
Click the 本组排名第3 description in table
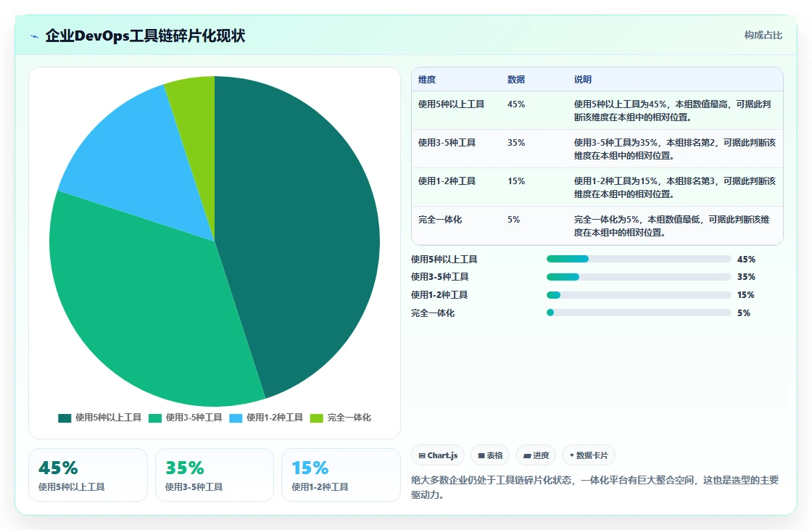675,187
